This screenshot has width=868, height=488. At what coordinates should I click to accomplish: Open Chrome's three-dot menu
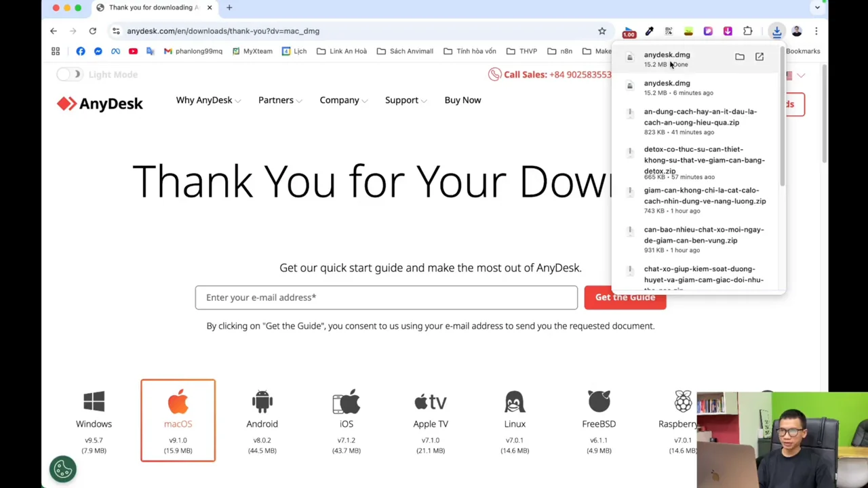tap(816, 31)
